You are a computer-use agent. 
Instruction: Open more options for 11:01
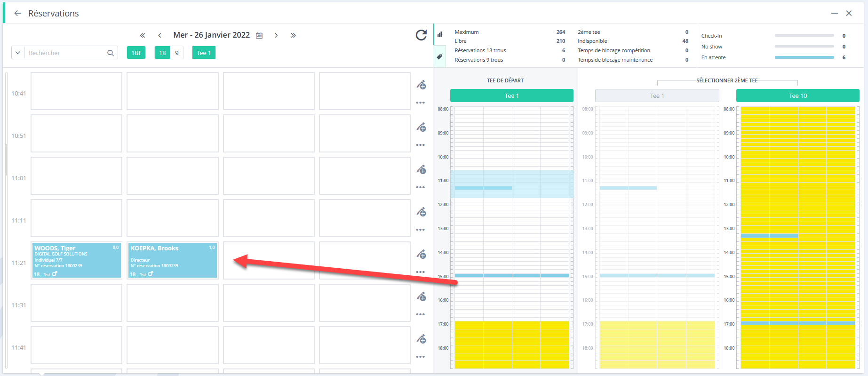coord(421,187)
